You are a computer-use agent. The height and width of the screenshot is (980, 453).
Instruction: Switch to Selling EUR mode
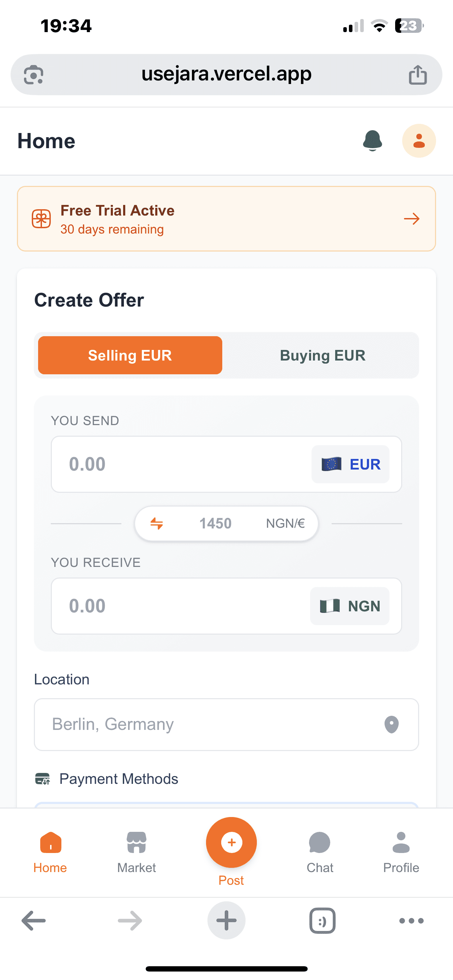click(x=130, y=355)
